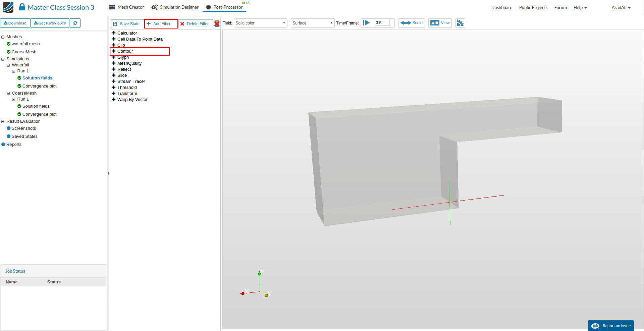Collapse the Result Evaluation node
This screenshot has width=644, height=331.
(3, 122)
